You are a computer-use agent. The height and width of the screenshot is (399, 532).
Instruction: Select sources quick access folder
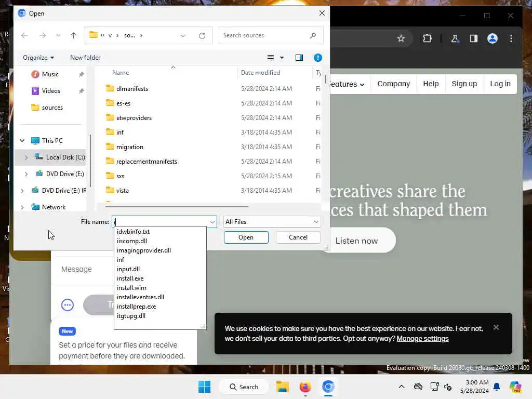[52, 108]
